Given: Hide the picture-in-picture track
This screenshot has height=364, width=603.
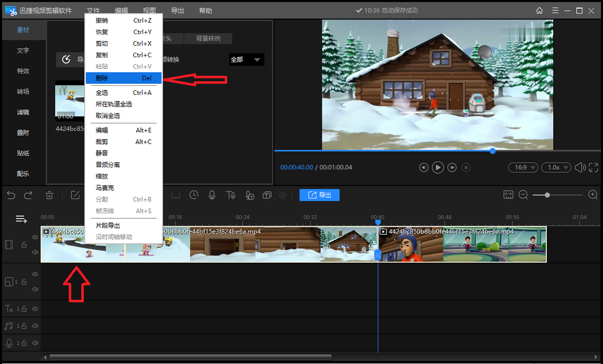Looking at the screenshot, I should pyautogui.click(x=35, y=274).
